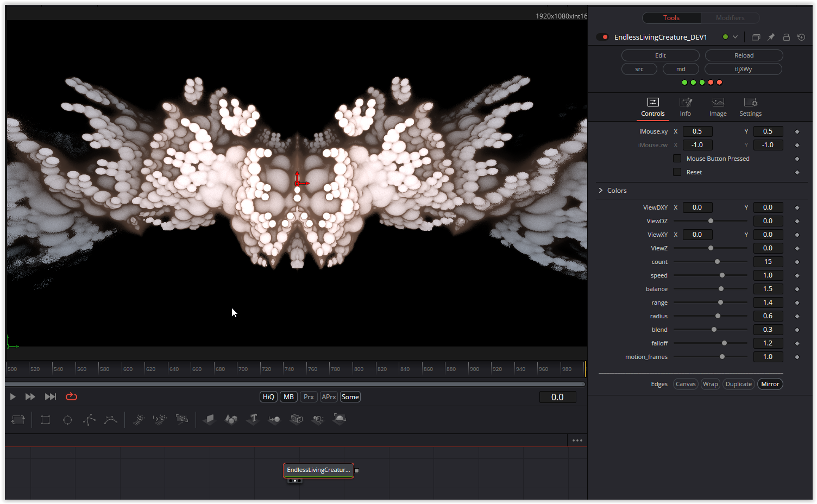Pin the EndlessLivingCreature_DEV1 controls panel
This screenshot has height=504, width=817.
tap(771, 37)
